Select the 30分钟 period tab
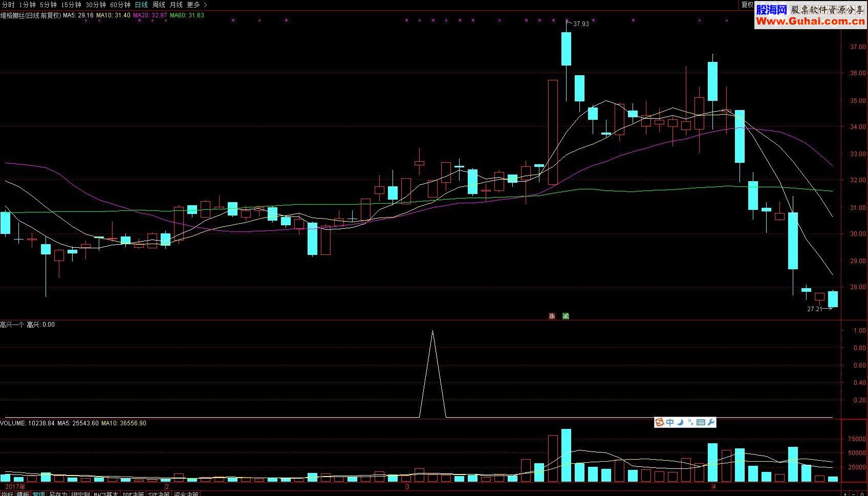 point(95,5)
